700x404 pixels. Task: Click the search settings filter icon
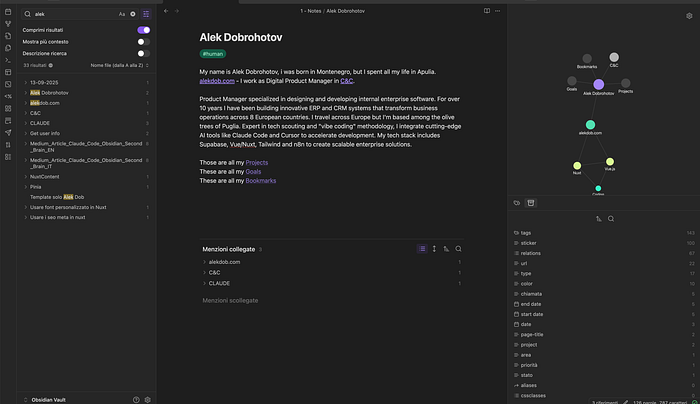point(146,14)
